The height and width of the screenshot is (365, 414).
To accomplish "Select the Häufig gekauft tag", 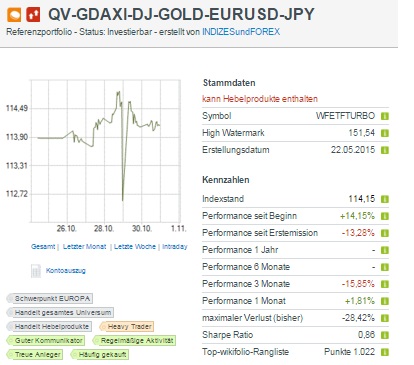I will click(x=100, y=354).
